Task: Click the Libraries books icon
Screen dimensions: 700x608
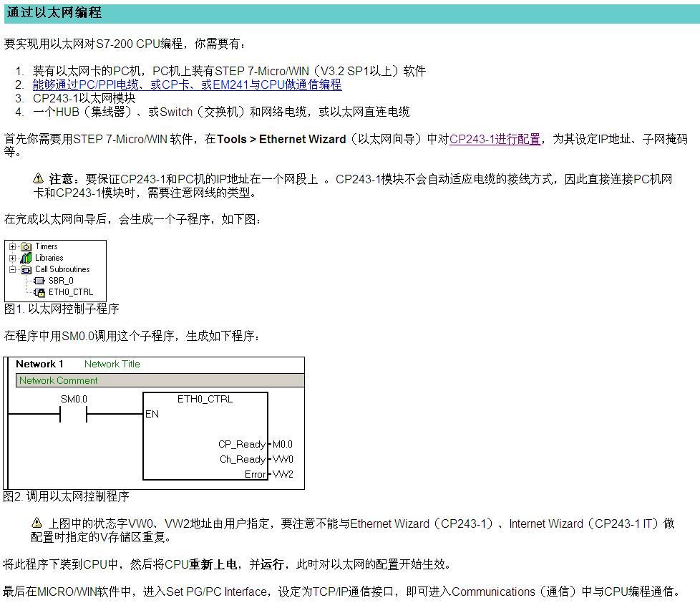Action: pos(26,258)
